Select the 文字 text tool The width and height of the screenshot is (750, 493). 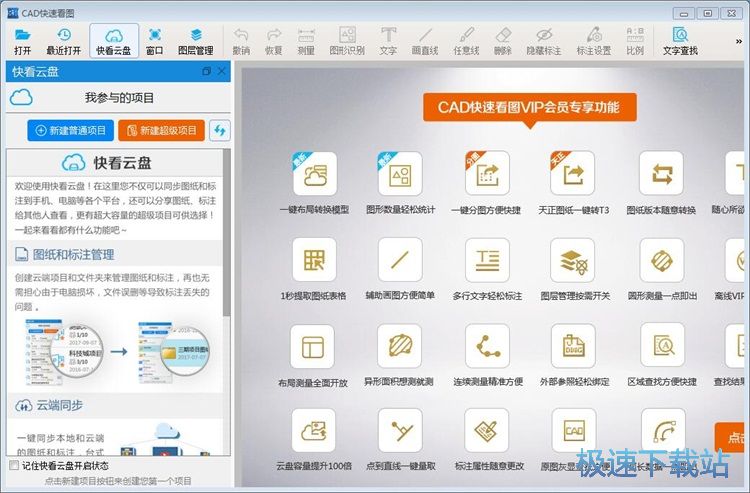[x=388, y=41]
